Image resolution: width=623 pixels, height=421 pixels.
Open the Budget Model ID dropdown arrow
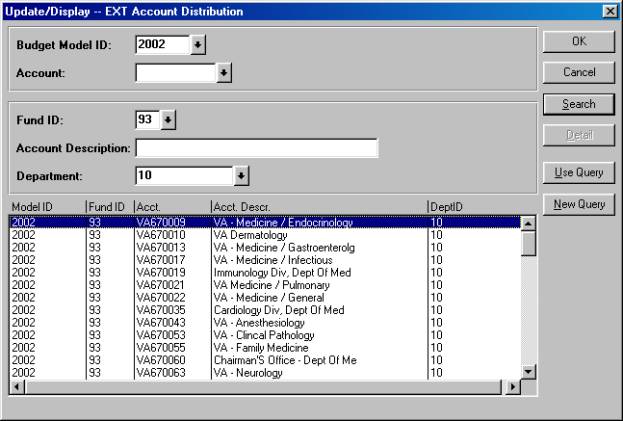198,46
